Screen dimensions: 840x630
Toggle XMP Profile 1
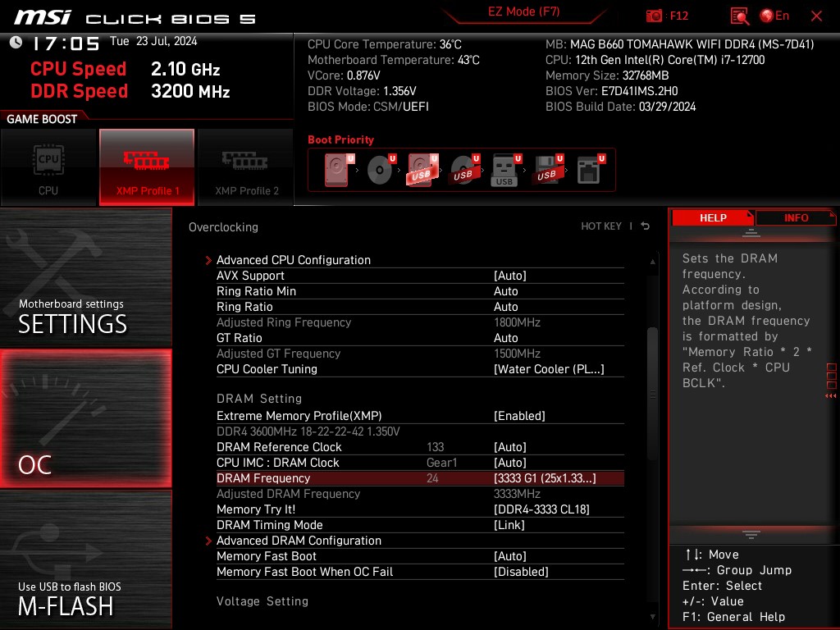[x=147, y=167]
